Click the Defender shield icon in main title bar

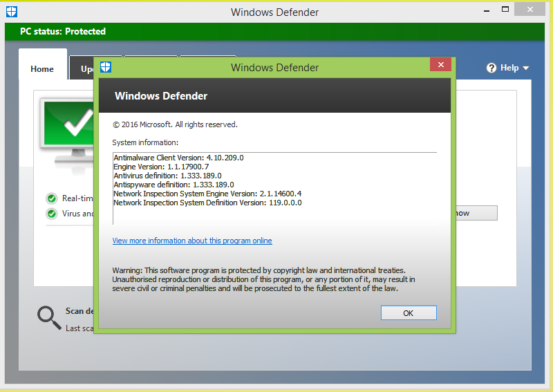[12, 12]
